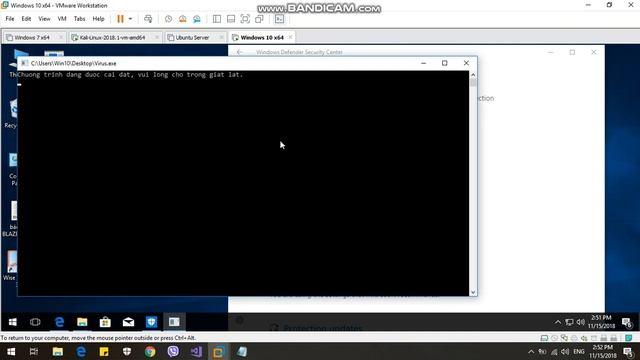
Task: Open the snapshot manager
Action: pyautogui.click(x=197, y=19)
